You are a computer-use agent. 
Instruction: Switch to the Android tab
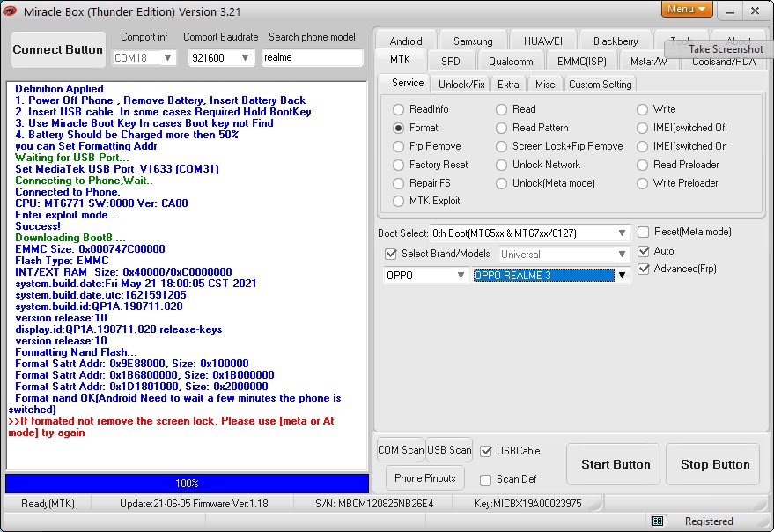click(x=406, y=41)
